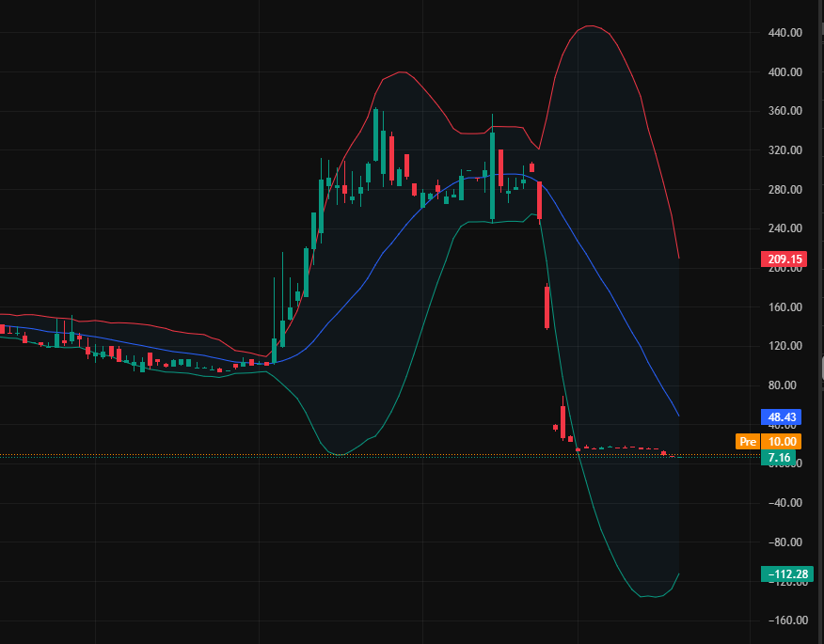
Task: Click the 160.00 price axis label
Action: (x=785, y=306)
